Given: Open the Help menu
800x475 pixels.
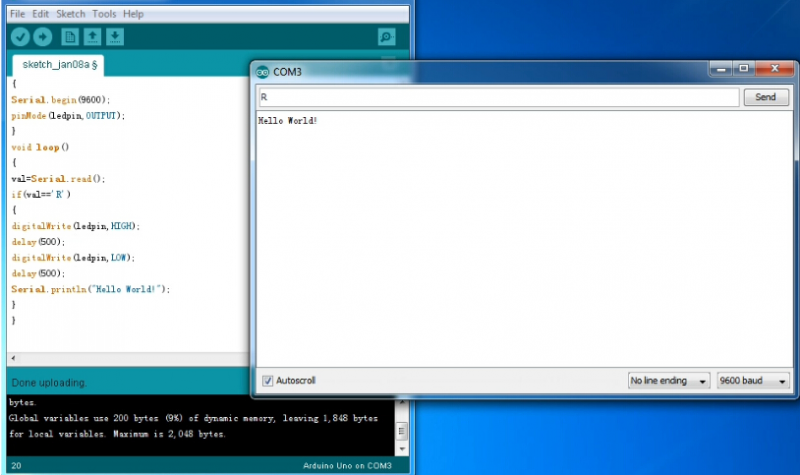Looking at the screenshot, I should [x=134, y=14].
